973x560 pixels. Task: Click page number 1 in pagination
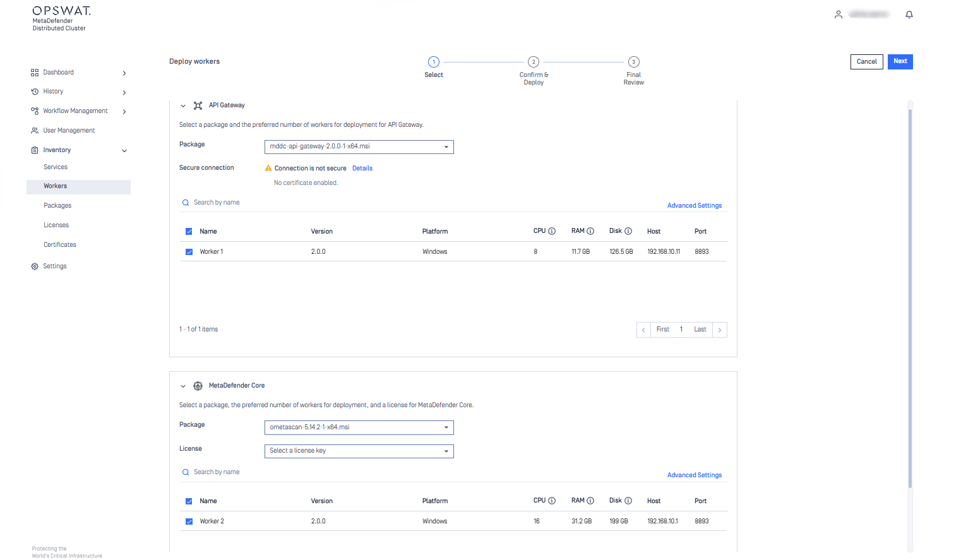[x=681, y=330]
